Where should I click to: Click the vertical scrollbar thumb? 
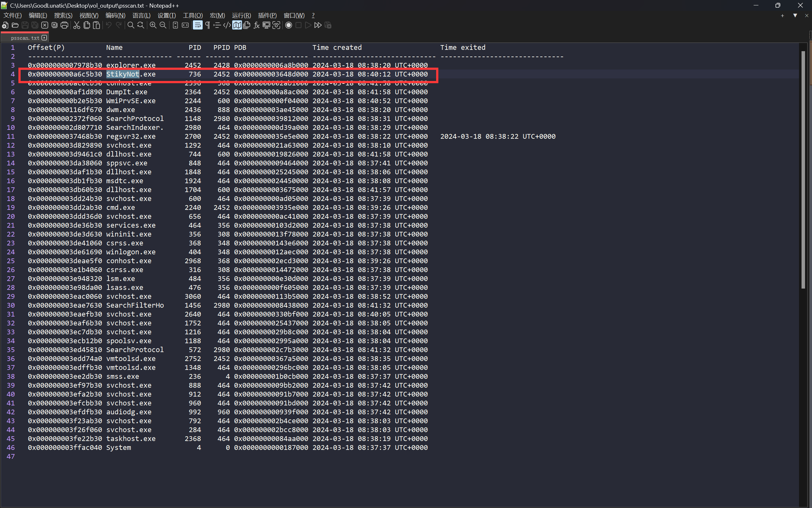tap(803, 170)
